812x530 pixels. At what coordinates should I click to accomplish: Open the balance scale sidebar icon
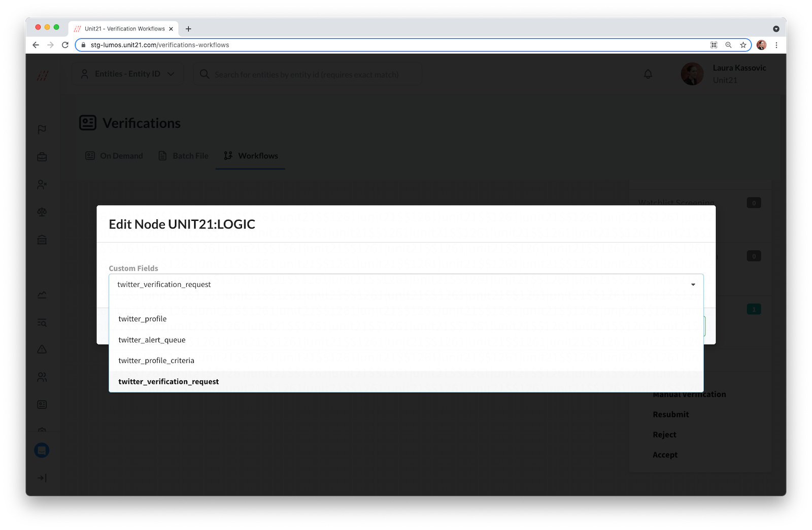[42, 212]
